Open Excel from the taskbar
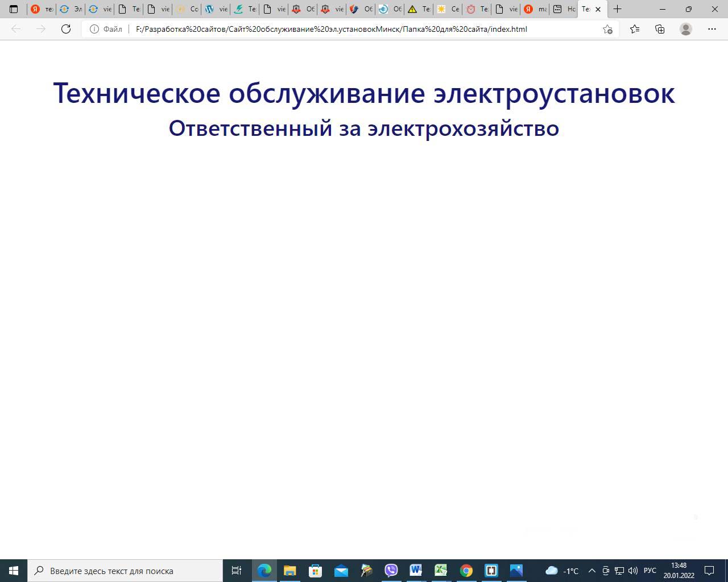Image resolution: width=728 pixels, height=582 pixels. [441, 571]
